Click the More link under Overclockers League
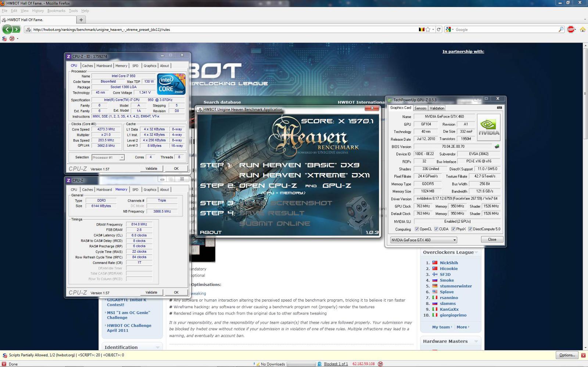The width and height of the screenshot is (588, 367). tap(462, 327)
